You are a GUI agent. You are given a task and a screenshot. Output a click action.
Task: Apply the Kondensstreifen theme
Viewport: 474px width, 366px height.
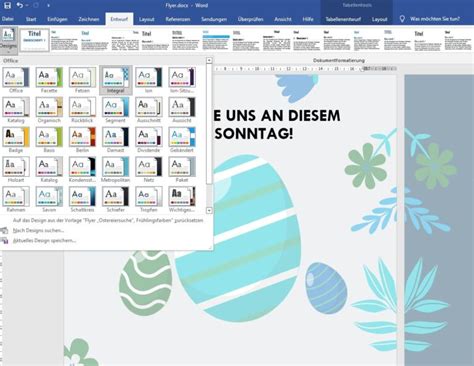pos(82,170)
